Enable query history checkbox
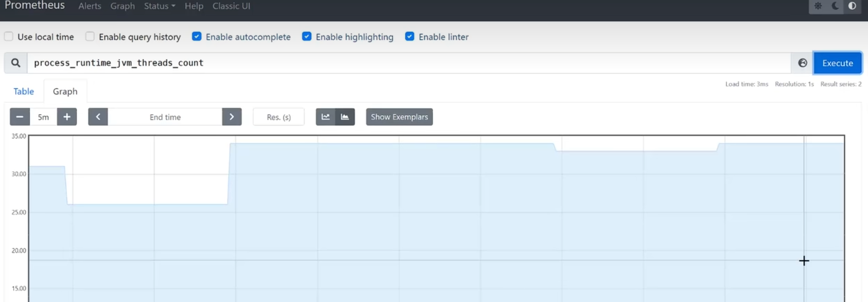Viewport: 868px width, 302px height. 90,36
